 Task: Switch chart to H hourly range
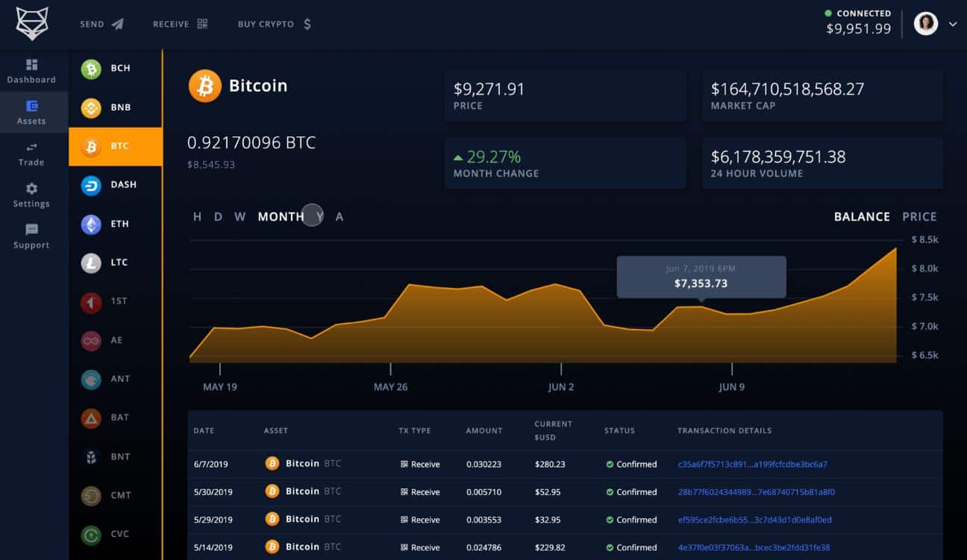coord(197,217)
